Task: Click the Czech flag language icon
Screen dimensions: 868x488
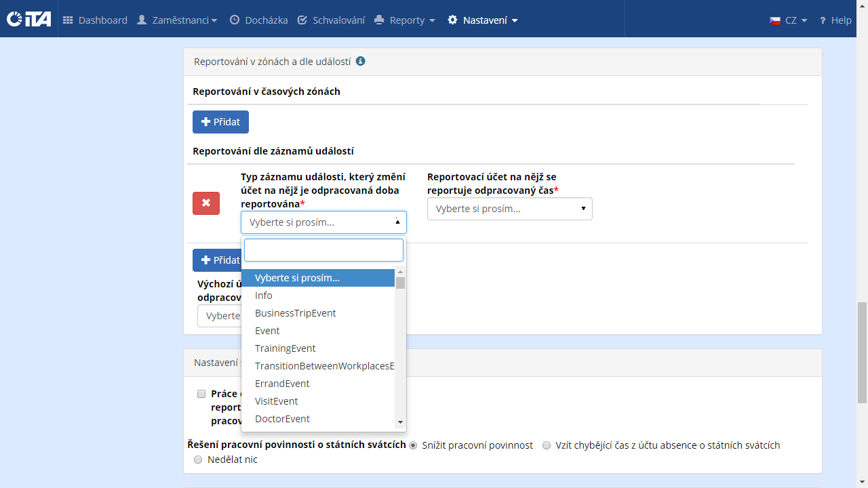Action: (x=775, y=20)
